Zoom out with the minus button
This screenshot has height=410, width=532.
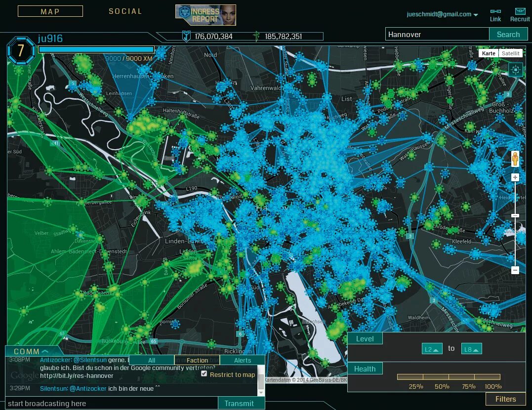[x=515, y=270]
